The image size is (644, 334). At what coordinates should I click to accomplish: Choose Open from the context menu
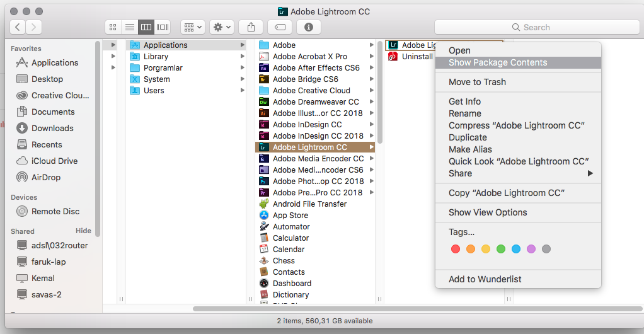(518, 50)
